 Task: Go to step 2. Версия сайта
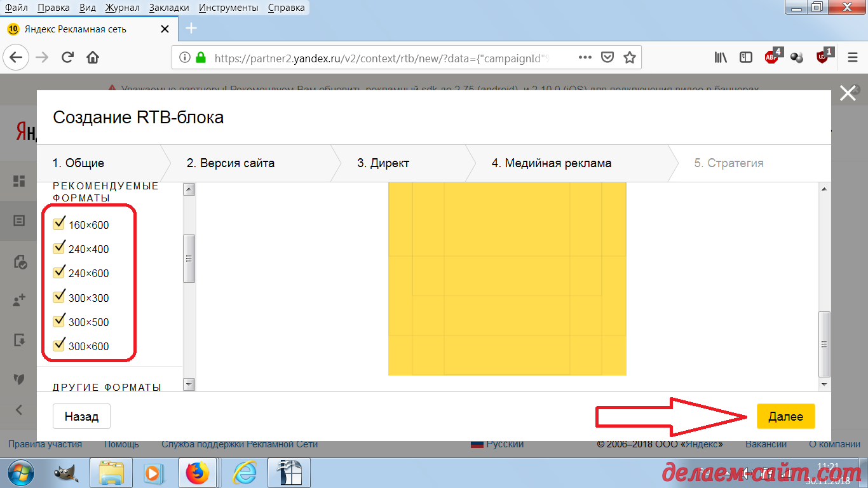231,163
